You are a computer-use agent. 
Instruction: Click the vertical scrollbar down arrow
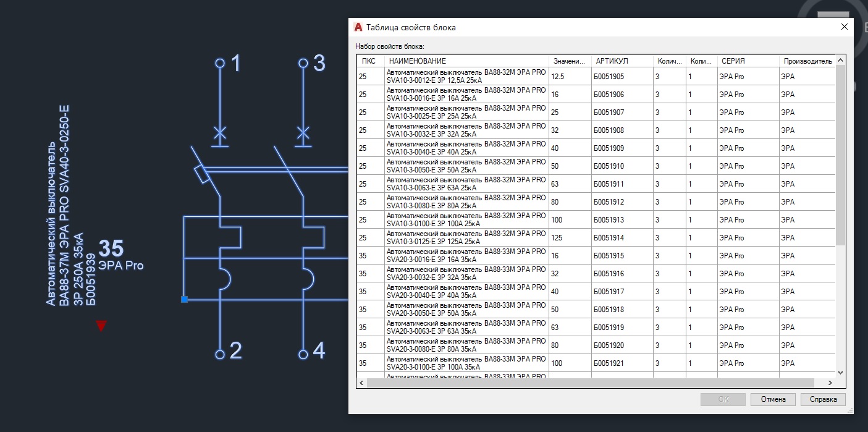840,372
